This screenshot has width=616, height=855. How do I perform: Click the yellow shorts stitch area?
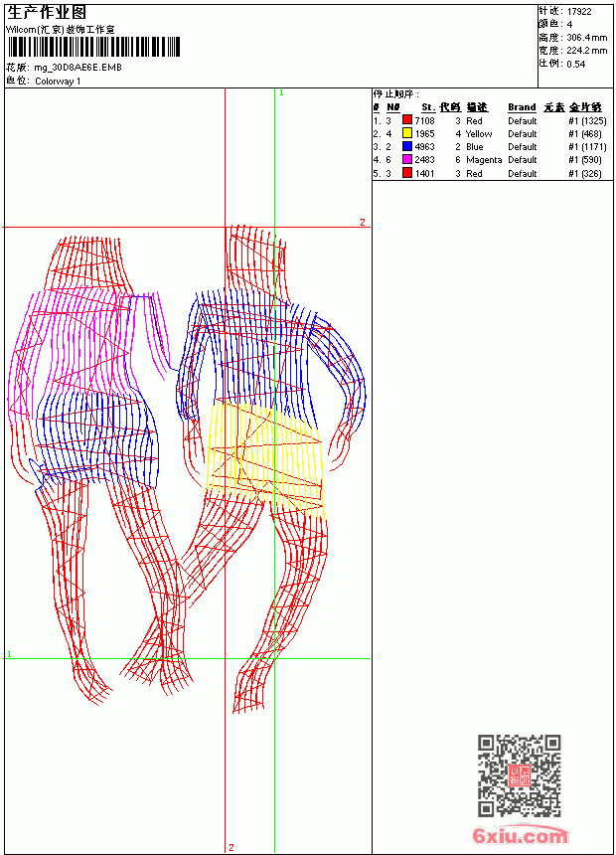pyautogui.click(x=264, y=458)
